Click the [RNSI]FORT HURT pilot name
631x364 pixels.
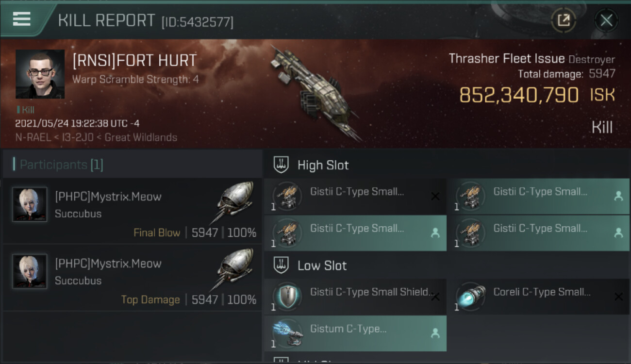coord(134,61)
